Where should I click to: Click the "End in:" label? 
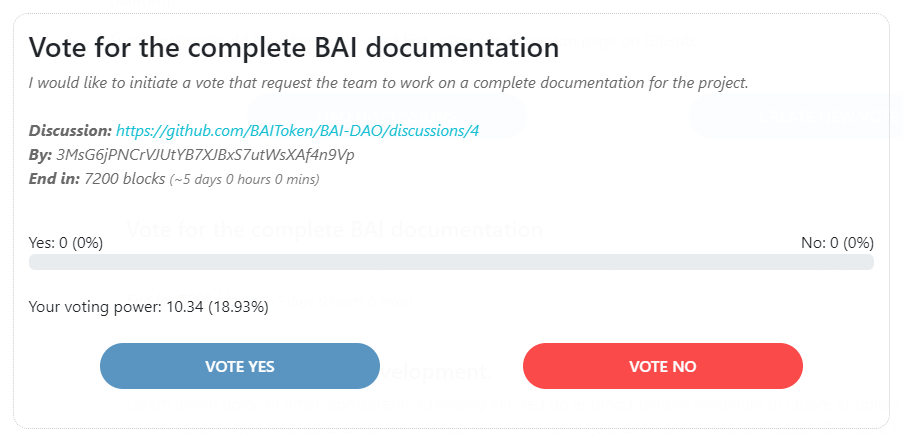point(55,179)
